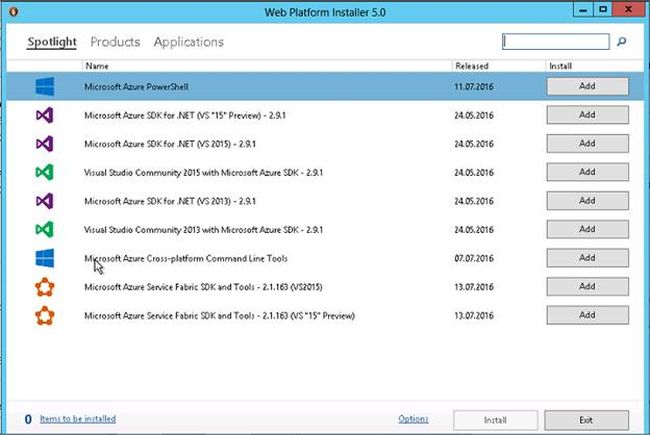The image size is (650, 435).
Task: Open the Options link
Action: coord(413,419)
